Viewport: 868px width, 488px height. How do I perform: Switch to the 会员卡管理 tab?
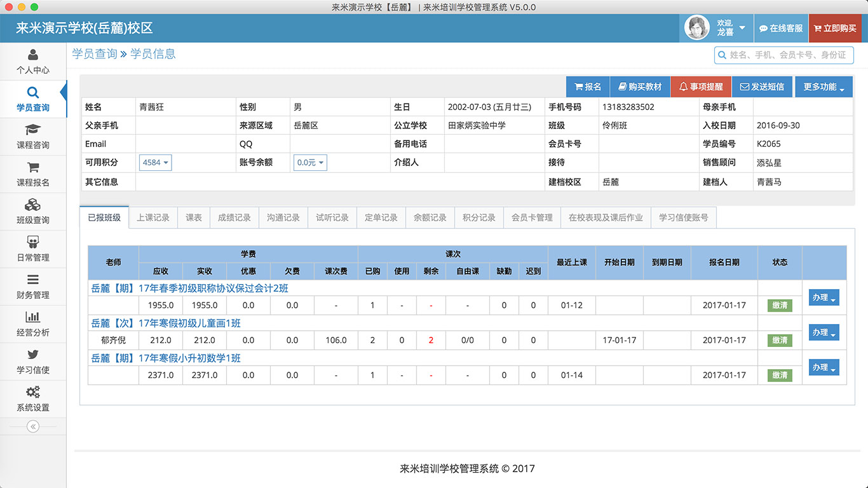coord(532,217)
